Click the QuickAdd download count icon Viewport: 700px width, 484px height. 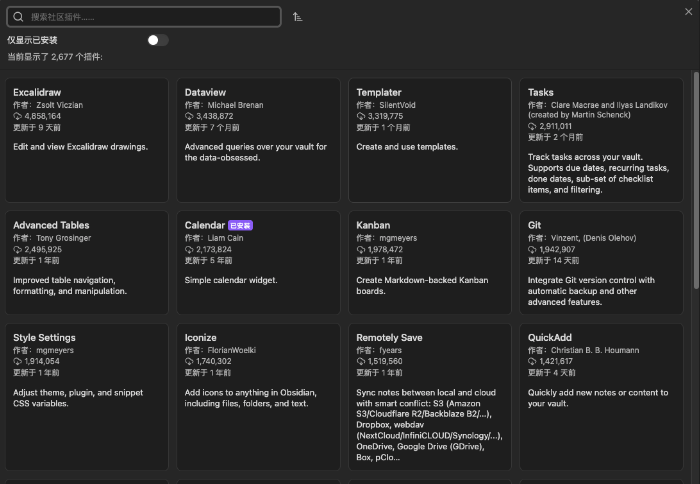tap(532, 361)
